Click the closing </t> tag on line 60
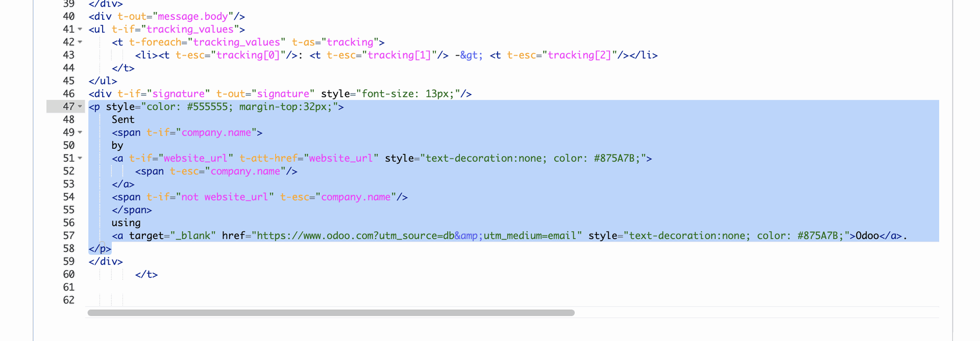980x341 pixels. tap(146, 274)
